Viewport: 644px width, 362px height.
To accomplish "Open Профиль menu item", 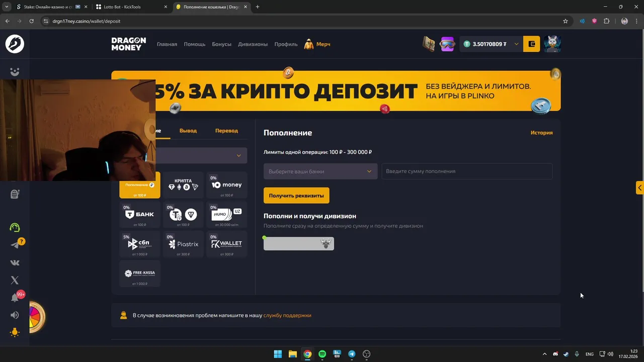I will [286, 44].
